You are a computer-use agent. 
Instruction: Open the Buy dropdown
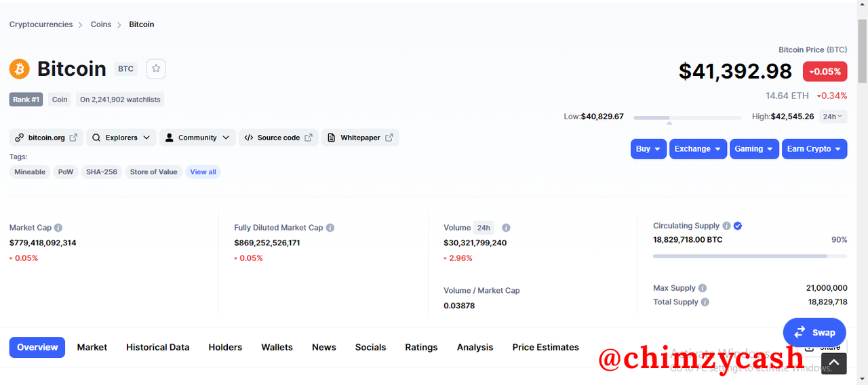click(x=649, y=149)
